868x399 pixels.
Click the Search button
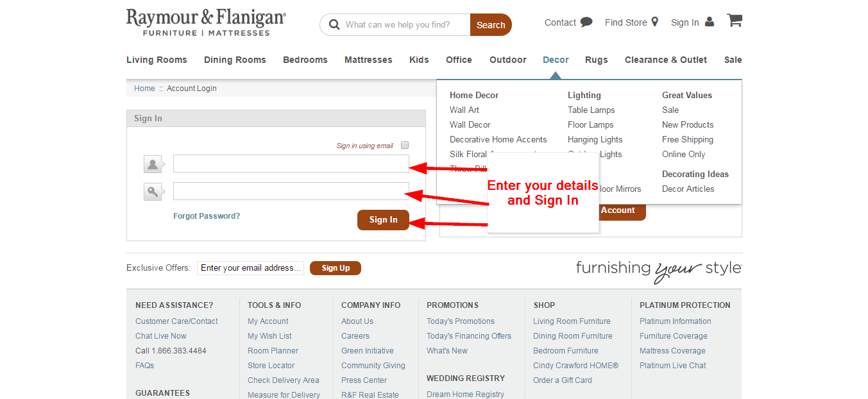tap(491, 24)
